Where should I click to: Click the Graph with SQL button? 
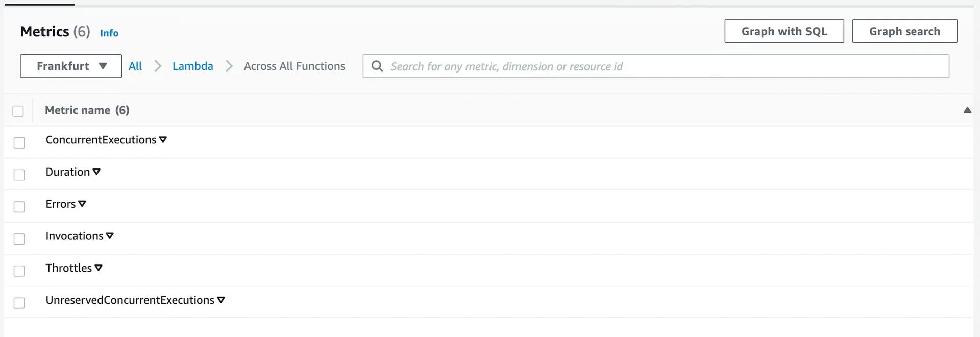click(x=784, y=31)
